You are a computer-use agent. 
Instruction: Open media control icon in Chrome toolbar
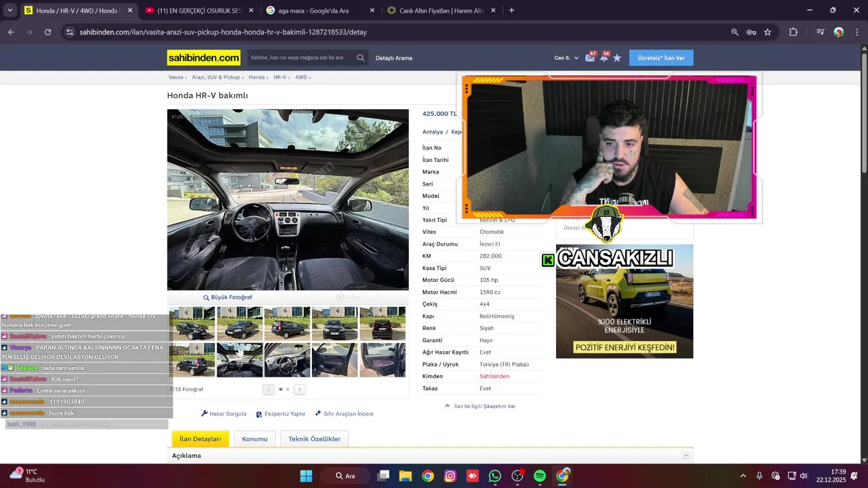(821, 32)
